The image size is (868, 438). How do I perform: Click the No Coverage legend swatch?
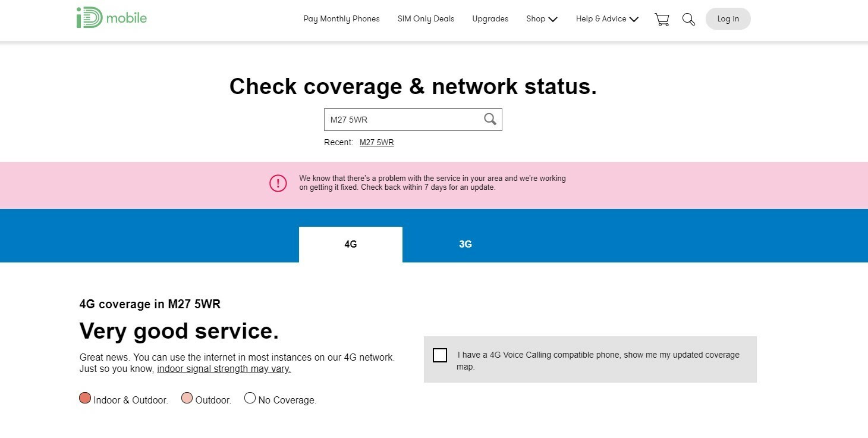[x=250, y=398]
